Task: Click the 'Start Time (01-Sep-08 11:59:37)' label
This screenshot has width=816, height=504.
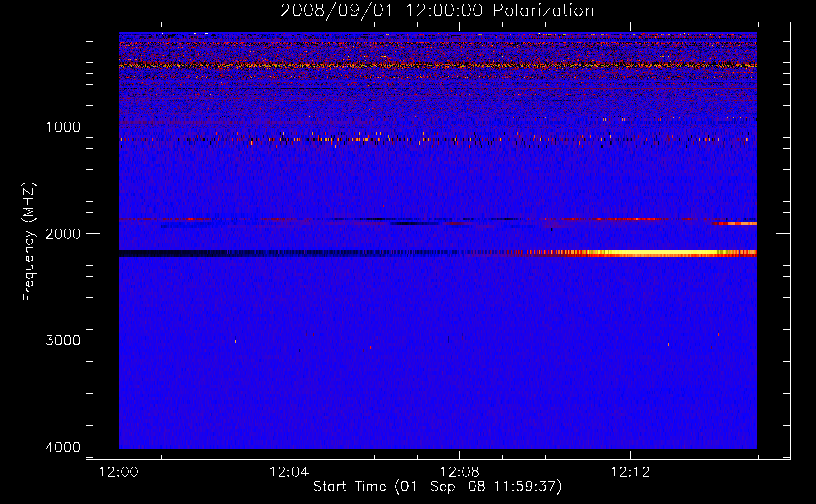Action: (x=437, y=487)
